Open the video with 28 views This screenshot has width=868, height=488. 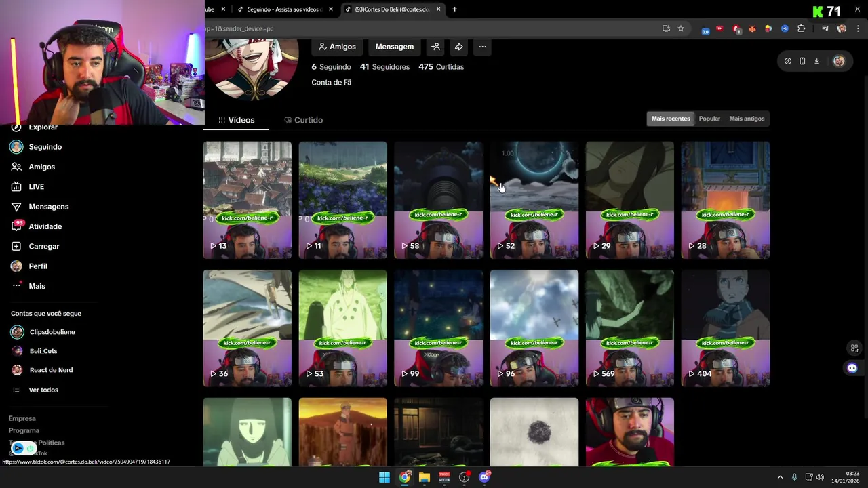click(726, 200)
